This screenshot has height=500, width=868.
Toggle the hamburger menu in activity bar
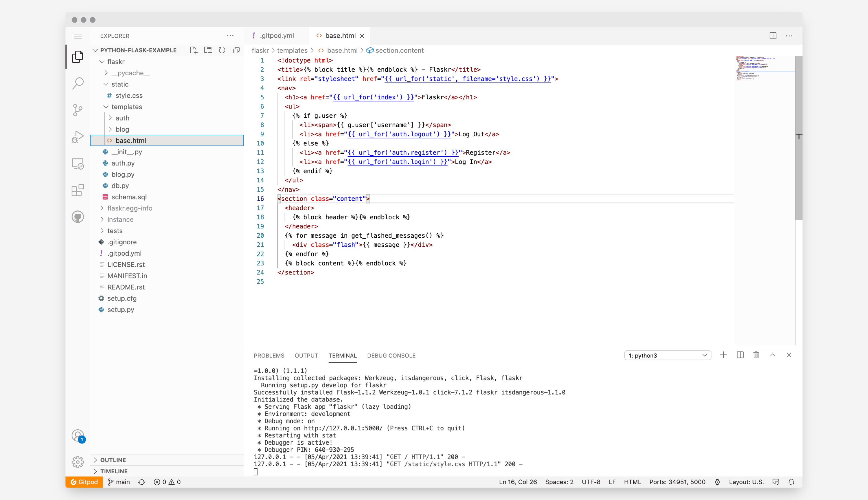click(x=78, y=36)
